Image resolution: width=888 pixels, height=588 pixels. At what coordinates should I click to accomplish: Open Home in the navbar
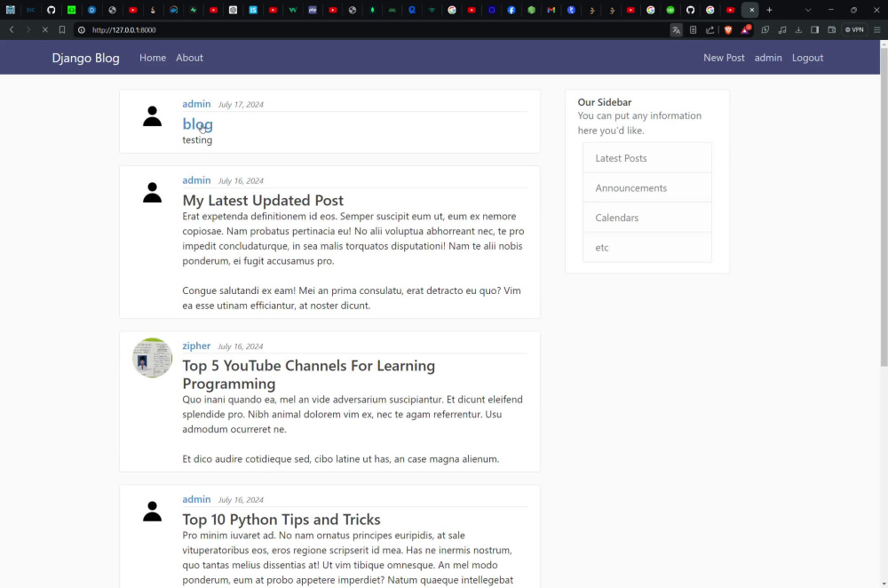[153, 58]
